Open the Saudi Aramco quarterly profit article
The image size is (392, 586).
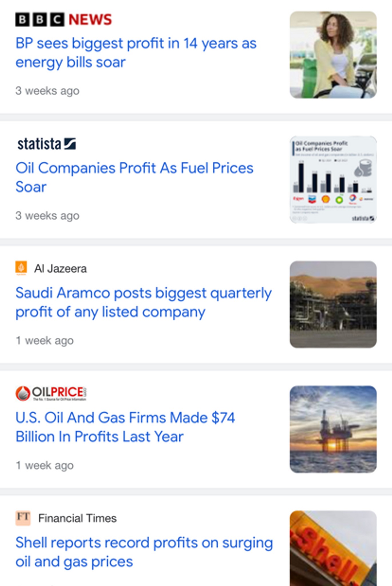point(144,302)
